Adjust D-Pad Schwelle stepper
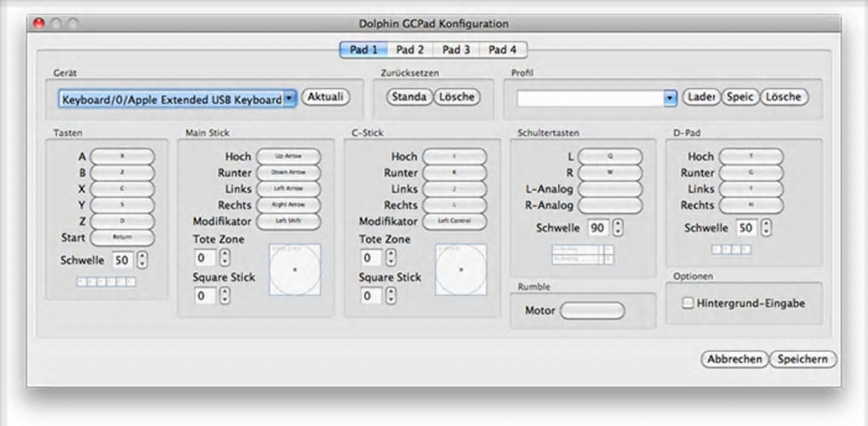This screenshot has height=426, width=868. tap(766, 227)
